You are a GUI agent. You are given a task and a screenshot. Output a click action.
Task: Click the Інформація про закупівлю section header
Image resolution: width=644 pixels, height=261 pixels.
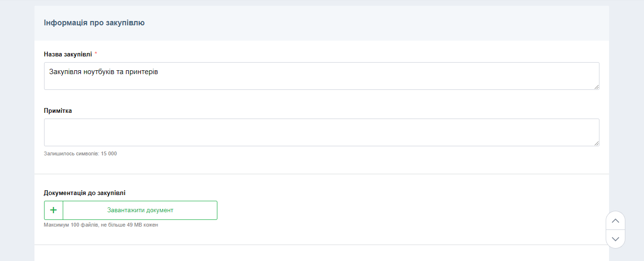coord(94,22)
